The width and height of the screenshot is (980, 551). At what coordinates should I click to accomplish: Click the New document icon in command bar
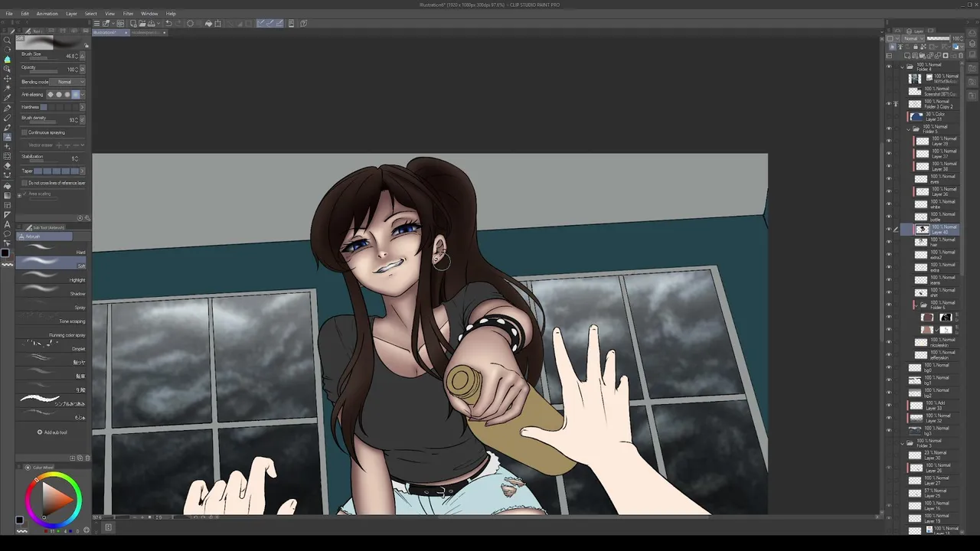click(133, 24)
